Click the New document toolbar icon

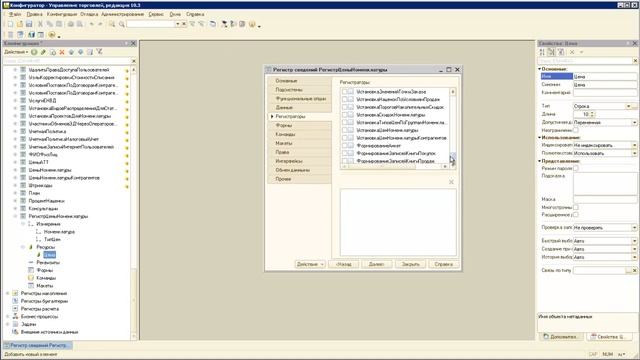point(11,24)
